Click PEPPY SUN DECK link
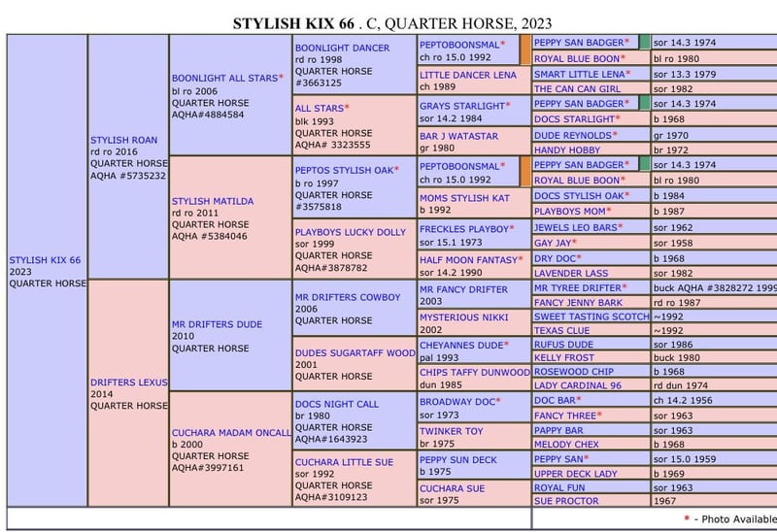Image resolution: width=777 pixels, height=532 pixels. coord(457,460)
